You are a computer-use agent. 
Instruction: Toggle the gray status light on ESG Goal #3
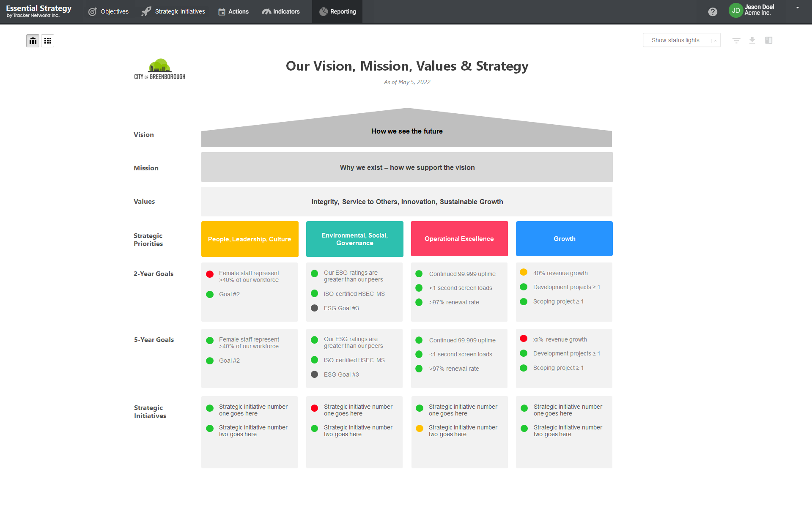pos(314,308)
